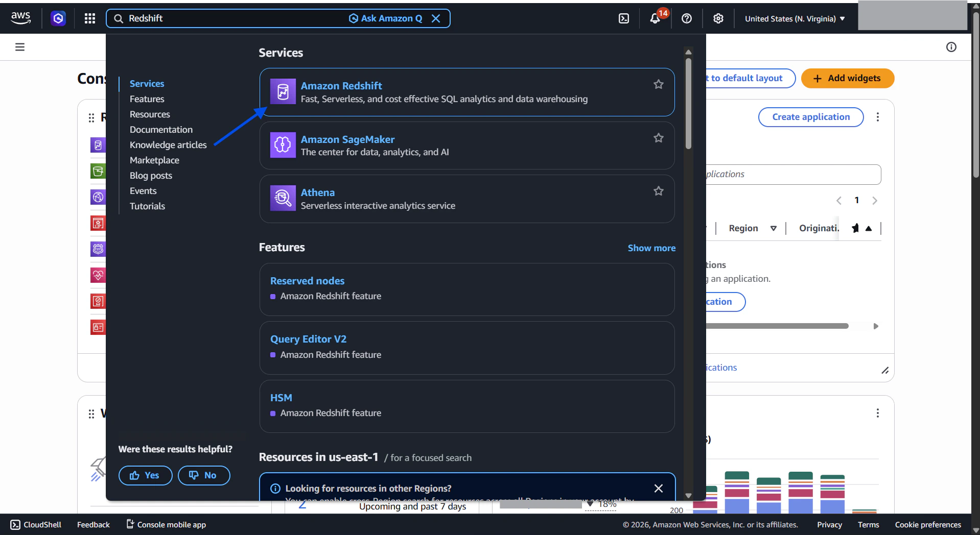Select Events search category
The height and width of the screenshot is (535, 980).
point(143,191)
